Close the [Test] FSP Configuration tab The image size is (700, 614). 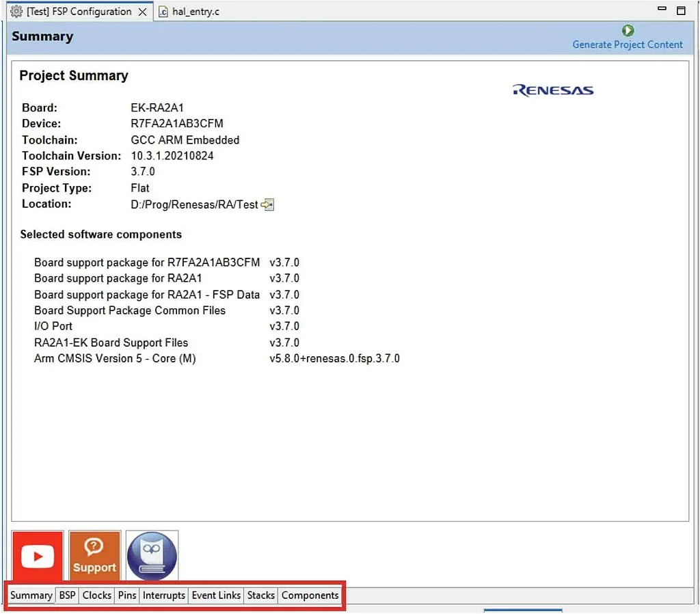[x=142, y=11]
